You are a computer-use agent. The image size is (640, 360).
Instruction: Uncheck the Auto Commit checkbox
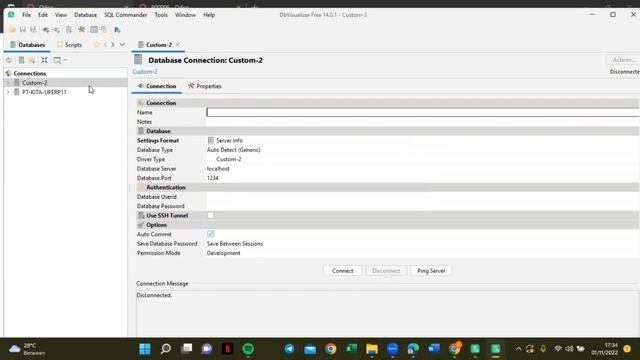pos(211,234)
